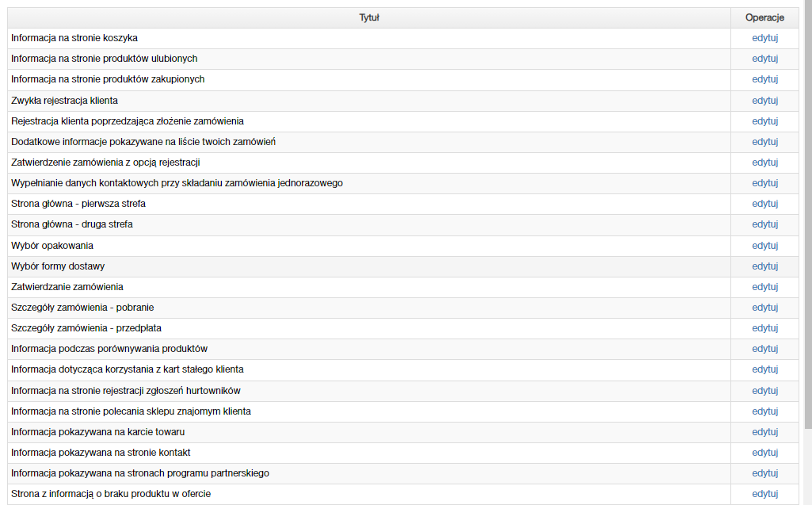Click edytuj for Strona główna - druga strefa
Image resolution: width=812 pixels, height=505 pixels.
(765, 224)
